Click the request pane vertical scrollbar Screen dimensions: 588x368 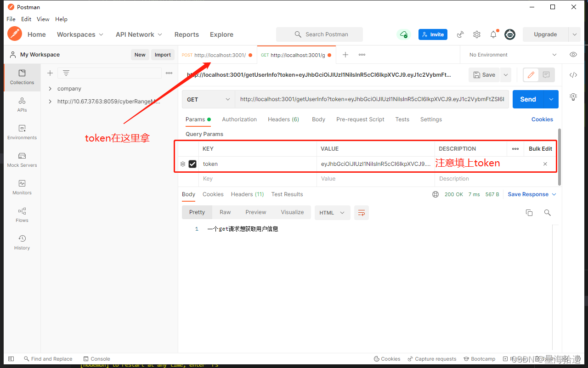pyautogui.click(x=560, y=156)
